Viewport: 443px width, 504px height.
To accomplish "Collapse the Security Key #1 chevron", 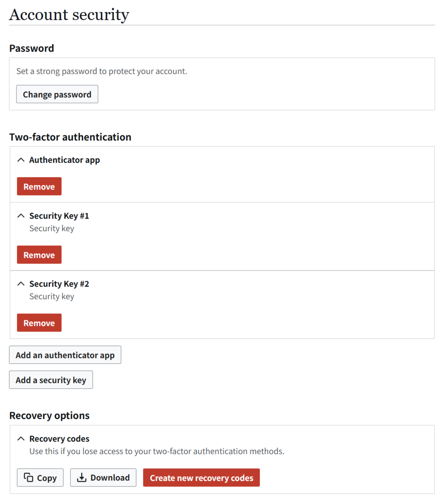I will [21, 216].
